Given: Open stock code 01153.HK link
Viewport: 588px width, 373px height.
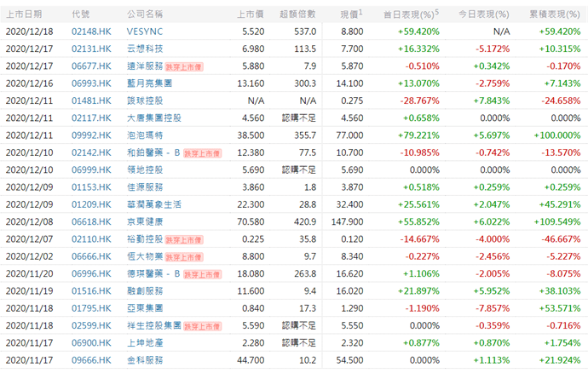Looking at the screenshot, I should tap(91, 187).
